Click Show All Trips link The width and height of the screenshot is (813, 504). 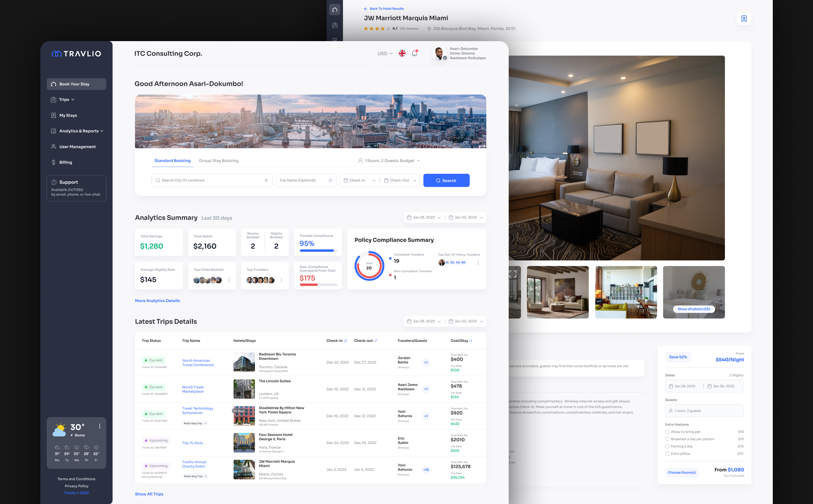(x=149, y=494)
